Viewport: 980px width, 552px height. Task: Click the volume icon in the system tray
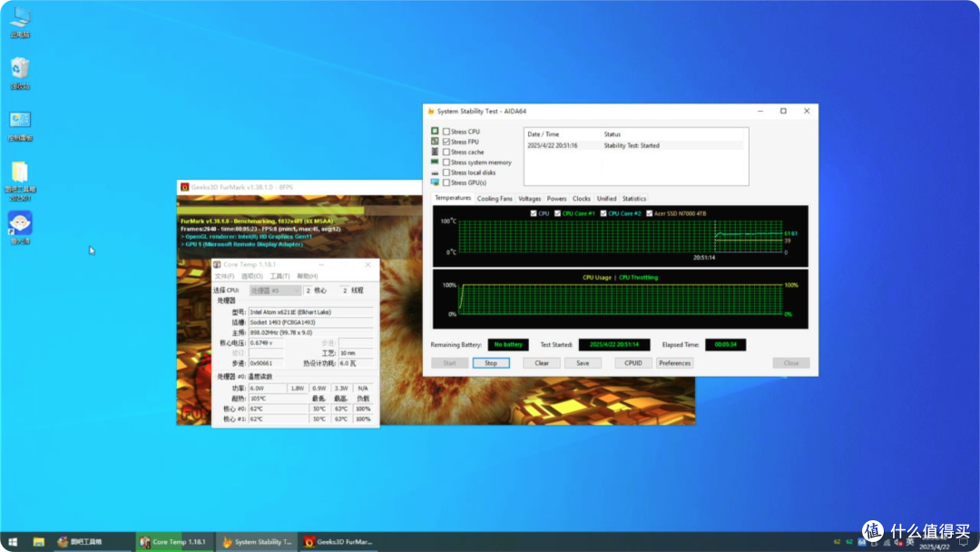[898, 542]
